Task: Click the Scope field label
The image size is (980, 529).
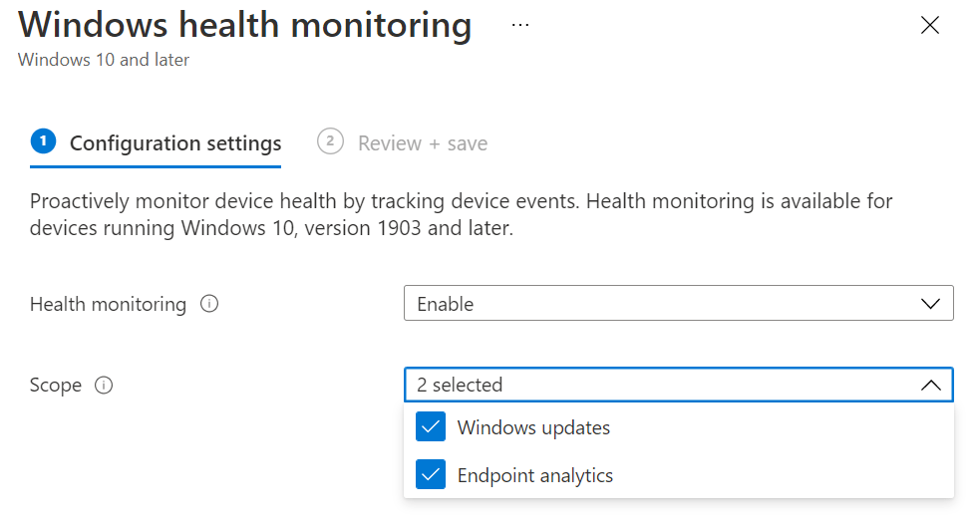Action: point(56,386)
